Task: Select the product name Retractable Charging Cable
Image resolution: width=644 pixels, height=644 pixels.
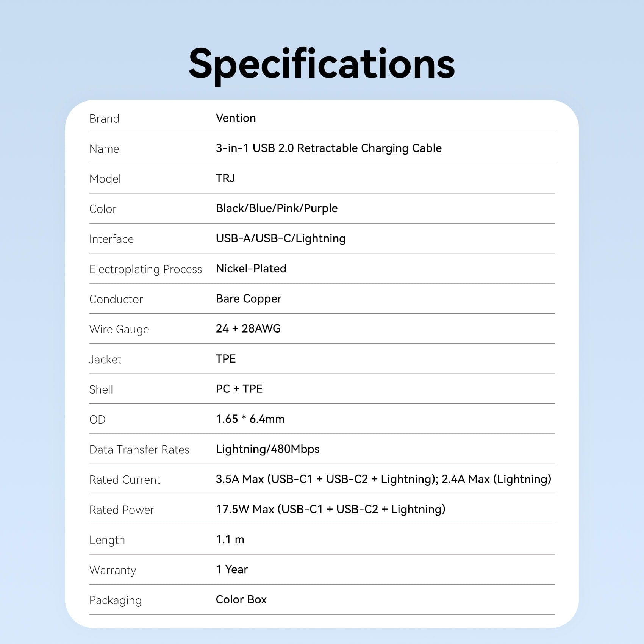Action: click(328, 148)
